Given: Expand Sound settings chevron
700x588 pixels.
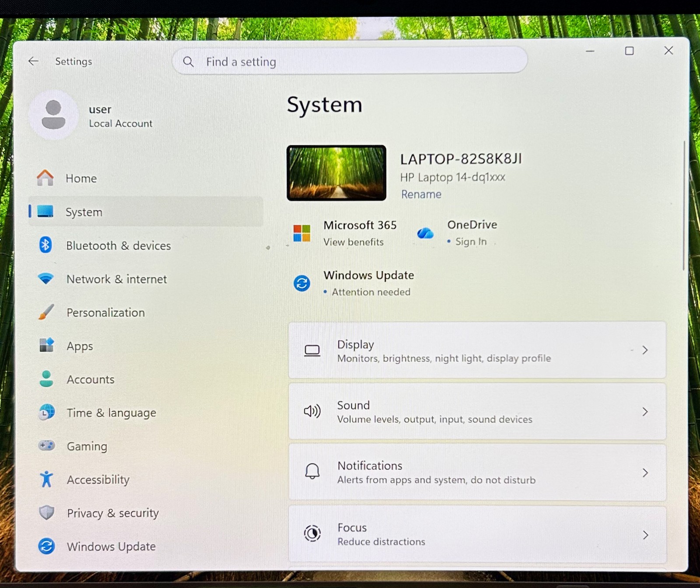Looking at the screenshot, I should pyautogui.click(x=645, y=412).
